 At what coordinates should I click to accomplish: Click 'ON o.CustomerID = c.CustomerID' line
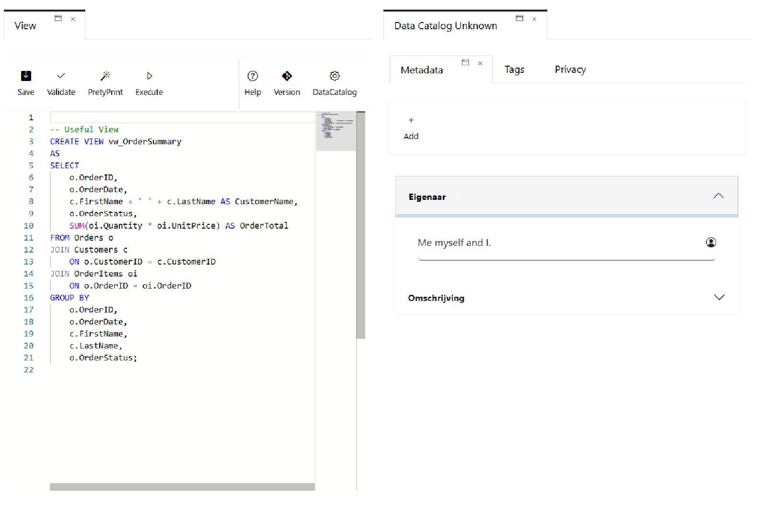pyautogui.click(x=142, y=262)
